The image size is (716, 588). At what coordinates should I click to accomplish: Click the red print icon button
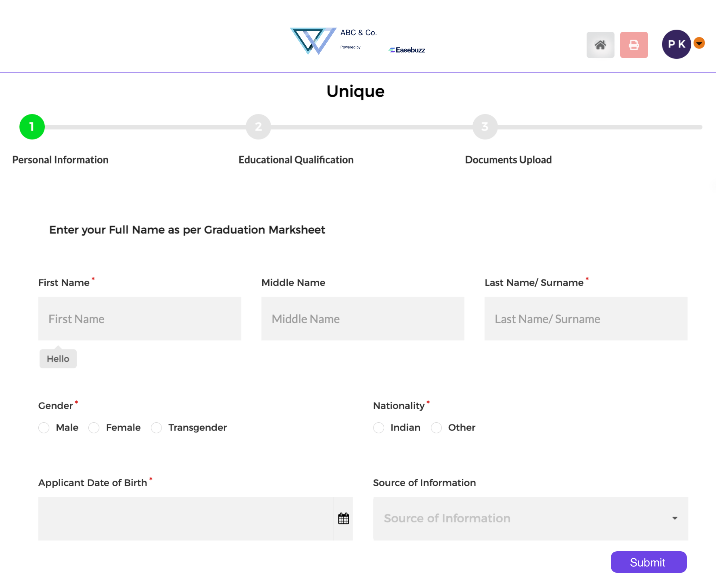pyautogui.click(x=634, y=45)
